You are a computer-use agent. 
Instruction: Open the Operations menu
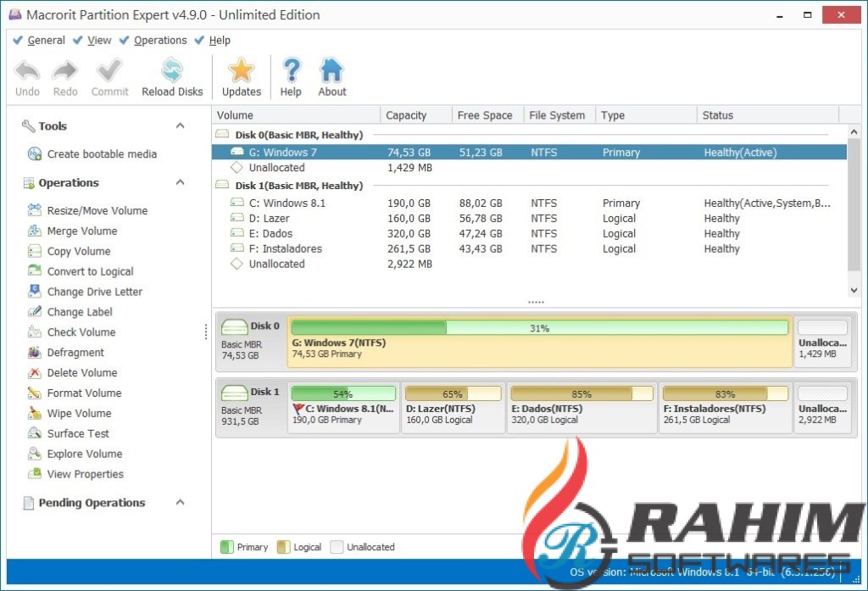pos(160,41)
